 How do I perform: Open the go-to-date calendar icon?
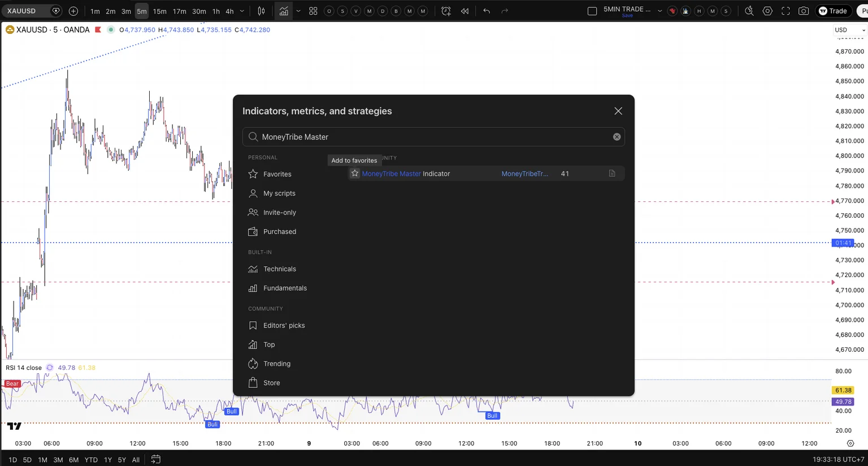[156, 459]
